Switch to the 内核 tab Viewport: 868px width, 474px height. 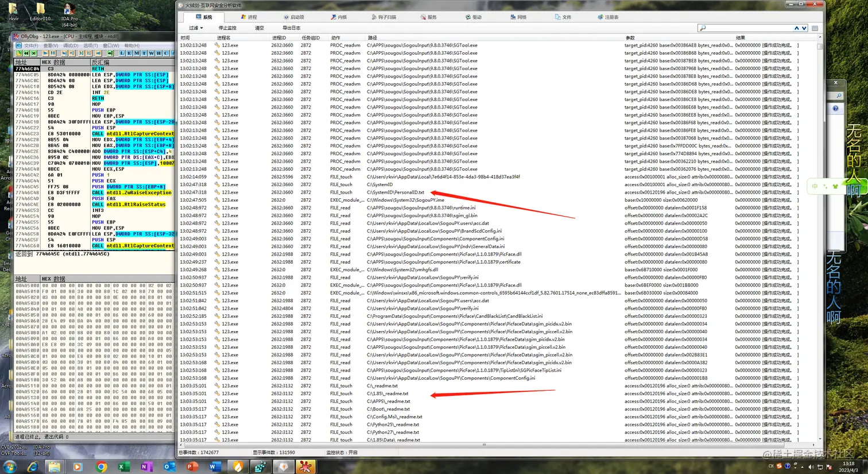click(339, 17)
